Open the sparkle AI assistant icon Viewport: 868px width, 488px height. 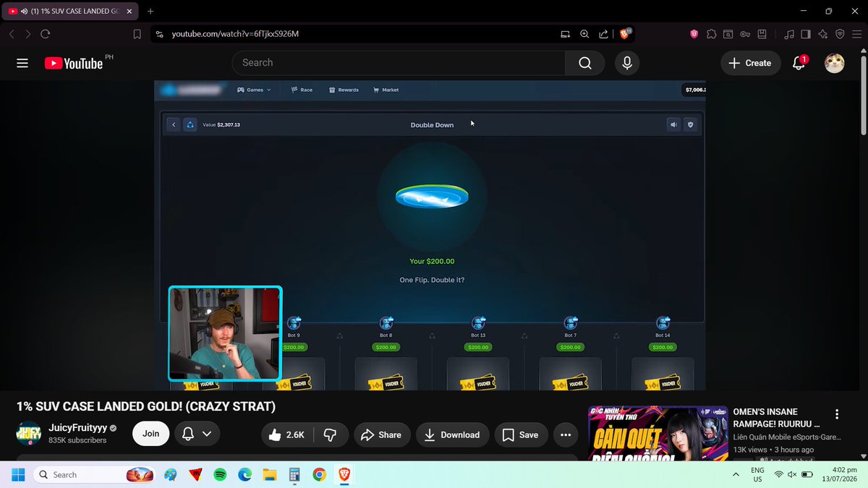823,34
